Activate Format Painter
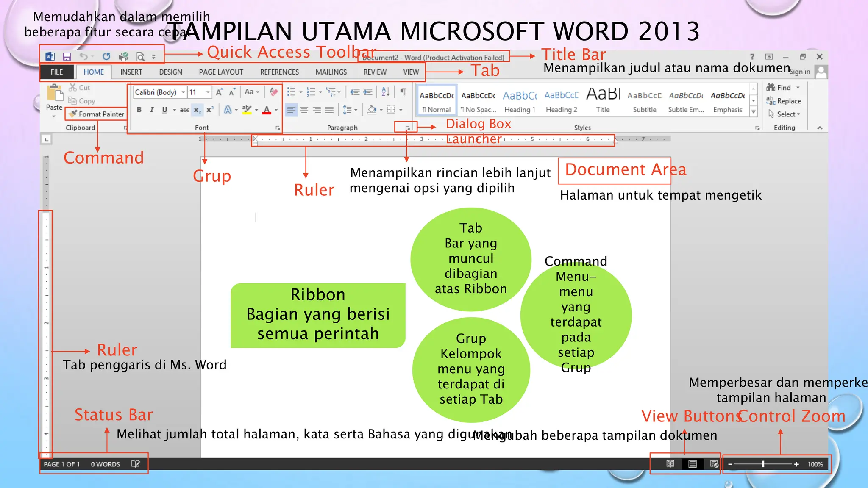The height and width of the screenshot is (488, 868). click(97, 114)
